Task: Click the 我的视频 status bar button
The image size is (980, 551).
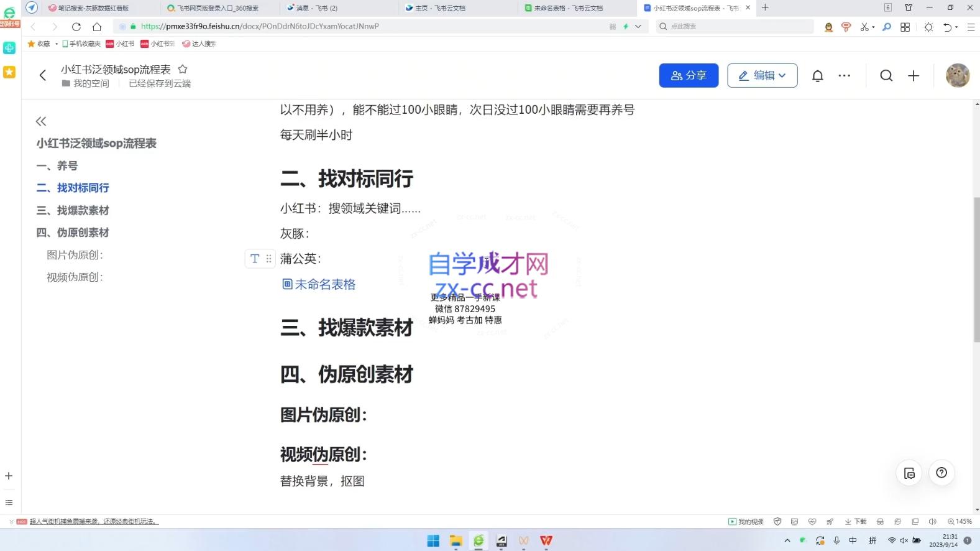Action: [x=746, y=522]
